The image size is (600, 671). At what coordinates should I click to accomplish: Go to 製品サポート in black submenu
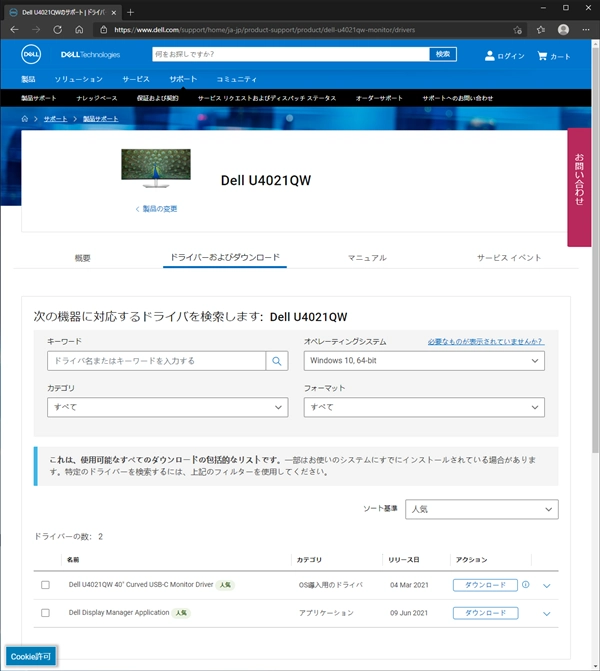coord(39,98)
